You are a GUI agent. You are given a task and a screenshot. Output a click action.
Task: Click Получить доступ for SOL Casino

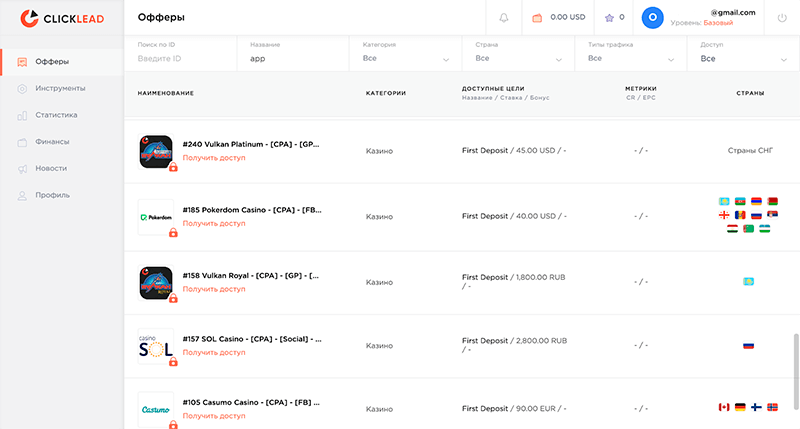pos(214,352)
